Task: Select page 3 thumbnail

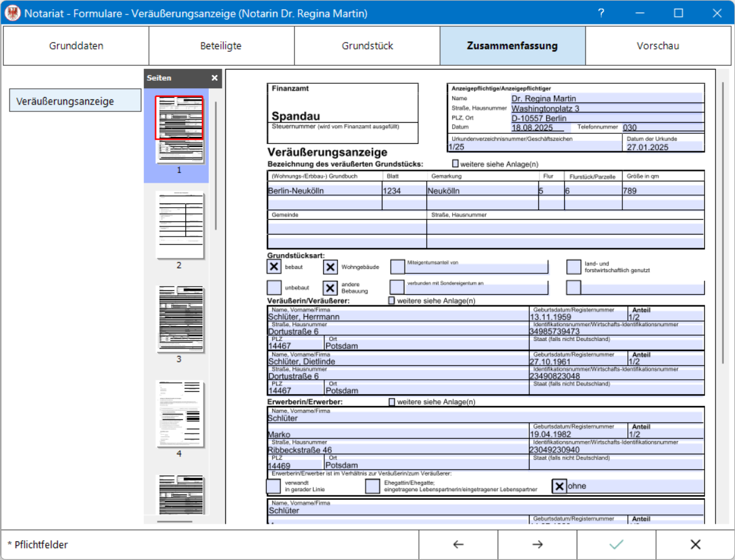Action: (180, 318)
